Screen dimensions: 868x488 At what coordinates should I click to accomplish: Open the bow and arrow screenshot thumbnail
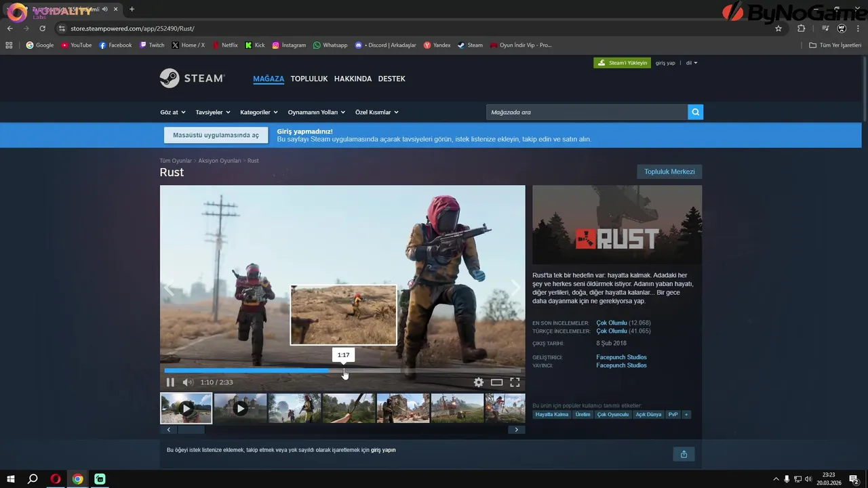tap(349, 408)
